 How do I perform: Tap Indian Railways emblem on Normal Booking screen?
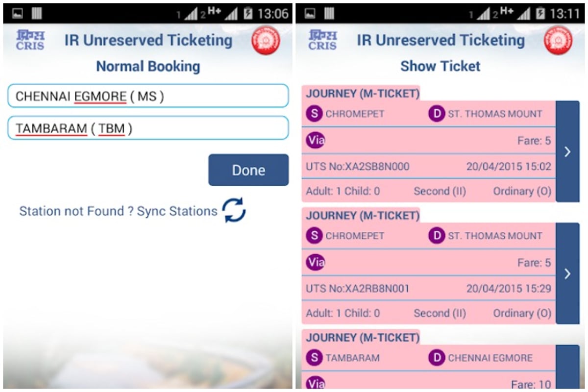coord(266,40)
